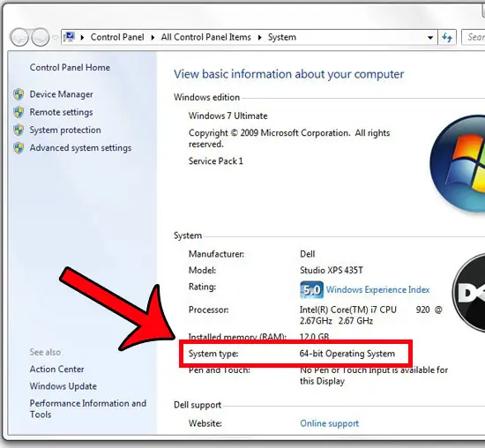Open Advanced system settings link
This screenshot has width=485, height=448.
80,148
